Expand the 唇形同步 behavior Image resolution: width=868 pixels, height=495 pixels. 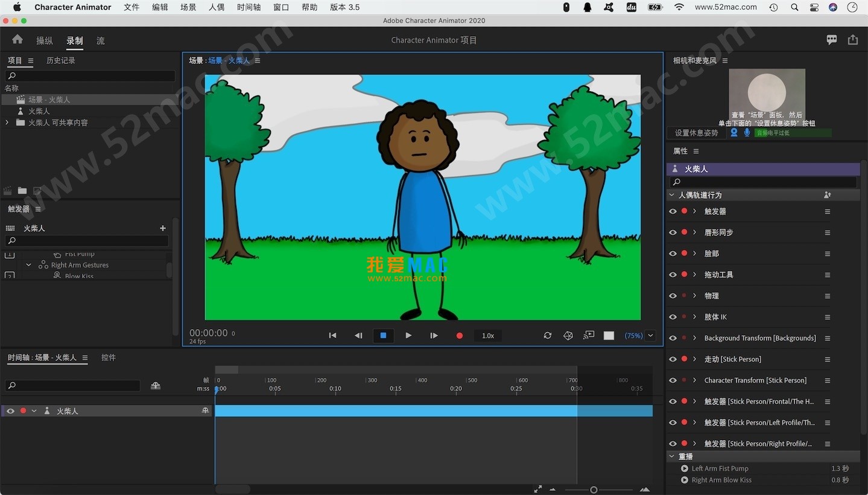tap(695, 232)
